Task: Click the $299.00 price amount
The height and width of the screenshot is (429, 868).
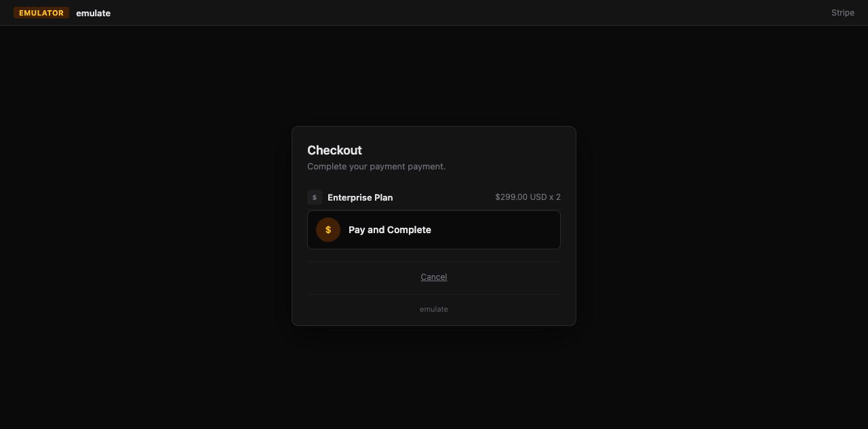Action: tap(511, 197)
